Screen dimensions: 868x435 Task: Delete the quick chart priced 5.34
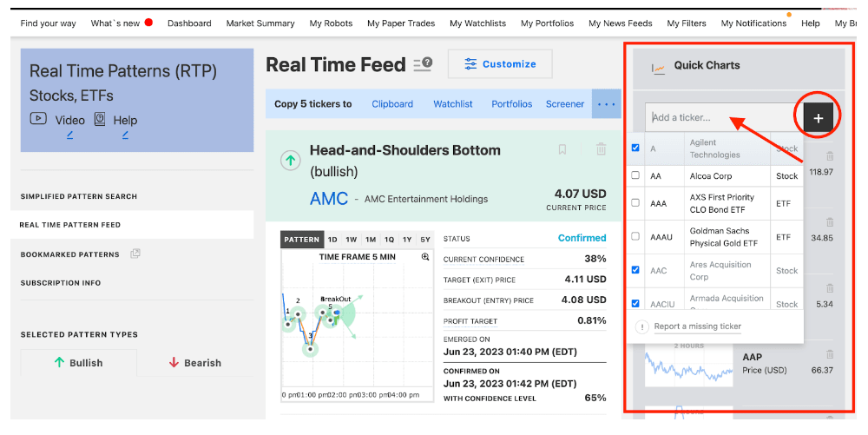(829, 287)
